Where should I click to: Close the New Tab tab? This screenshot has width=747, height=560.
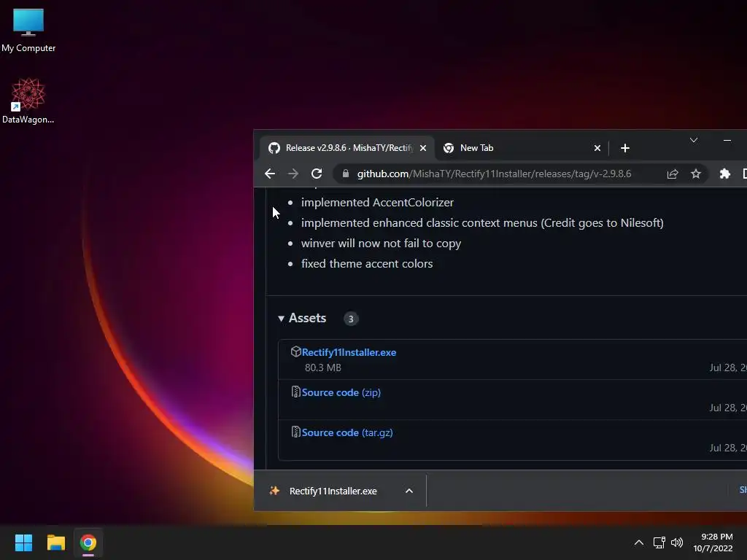tap(597, 148)
